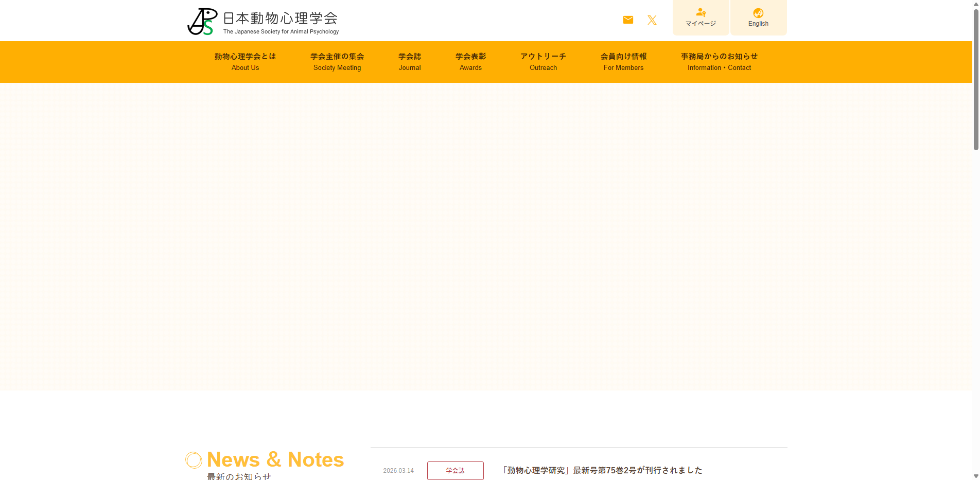980x480 pixels.
Task: Click the English globe icon
Action: (x=758, y=13)
